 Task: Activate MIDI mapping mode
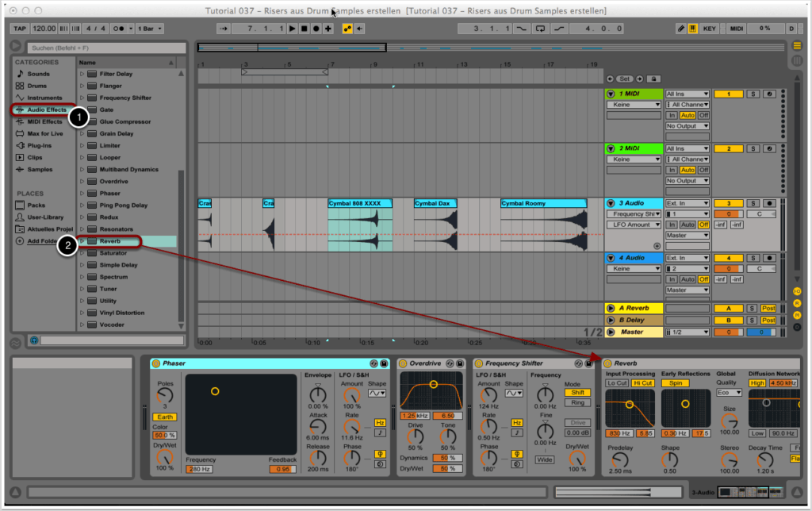click(737, 28)
